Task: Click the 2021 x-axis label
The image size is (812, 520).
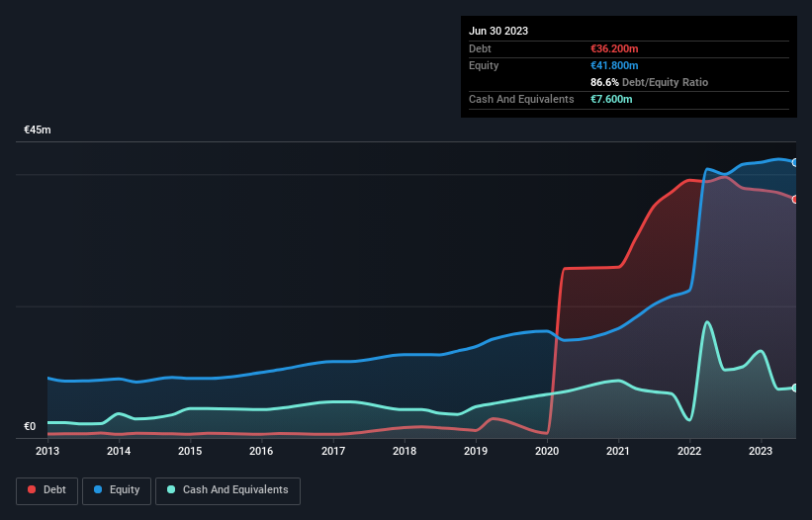Action: [x=618, y=451]
